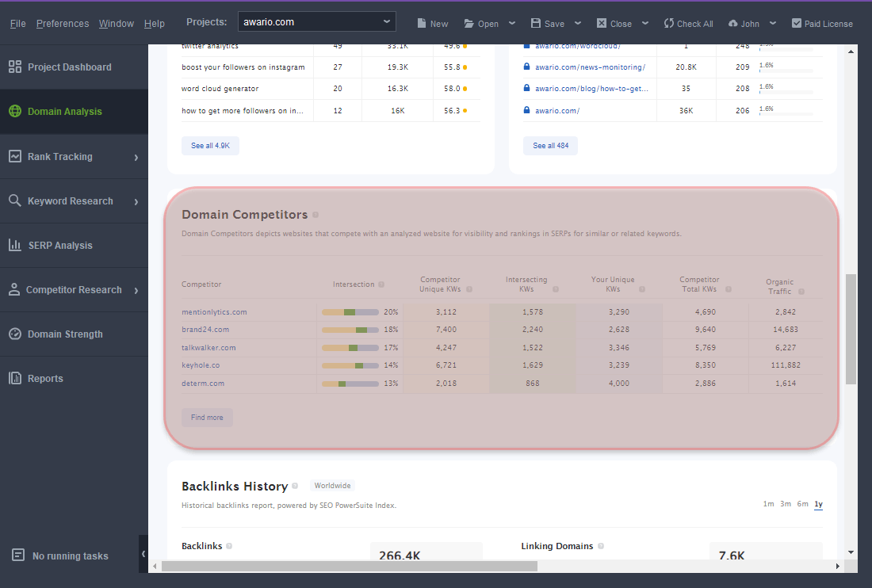Expand the dropdown arrow next to Save
872x588 pixels.
[578, 23]
